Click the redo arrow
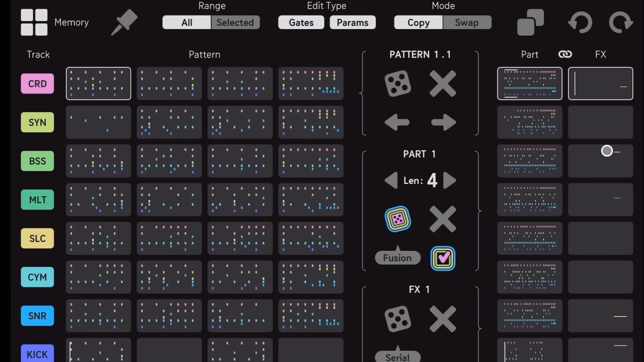The height and width of the screenshot is (362, 644). coord(621,22)
